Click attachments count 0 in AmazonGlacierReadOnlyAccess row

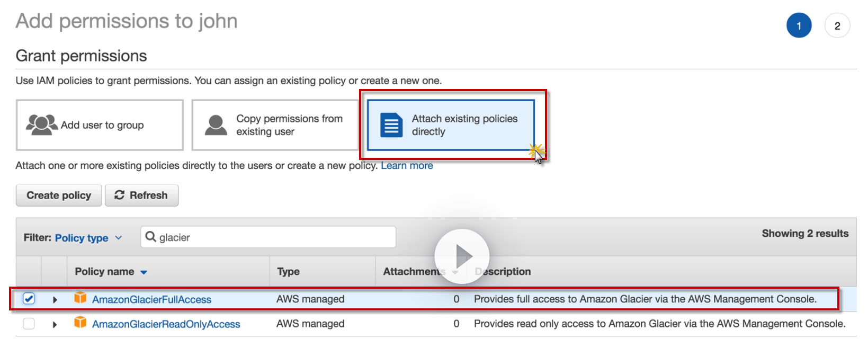457,324
